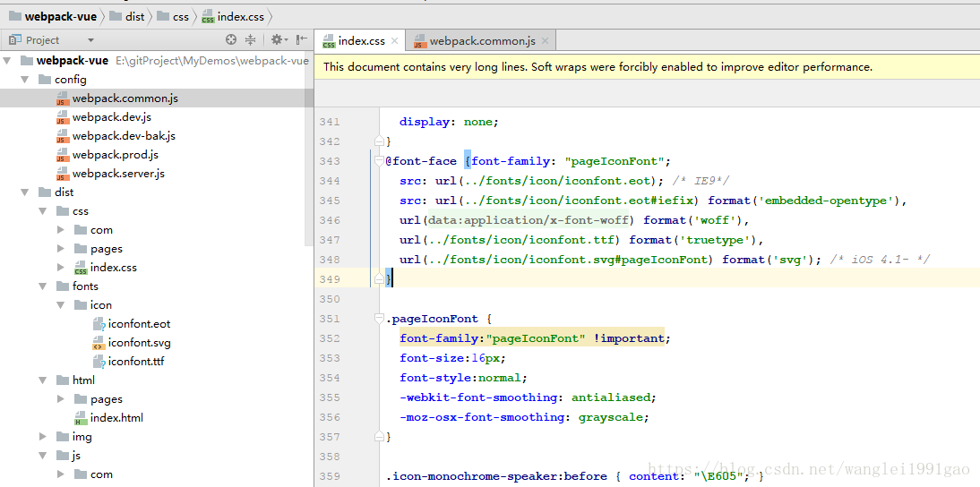Screen dimensions: 980x487
Task: Hide the Project tool window
Action: [301, 40]
